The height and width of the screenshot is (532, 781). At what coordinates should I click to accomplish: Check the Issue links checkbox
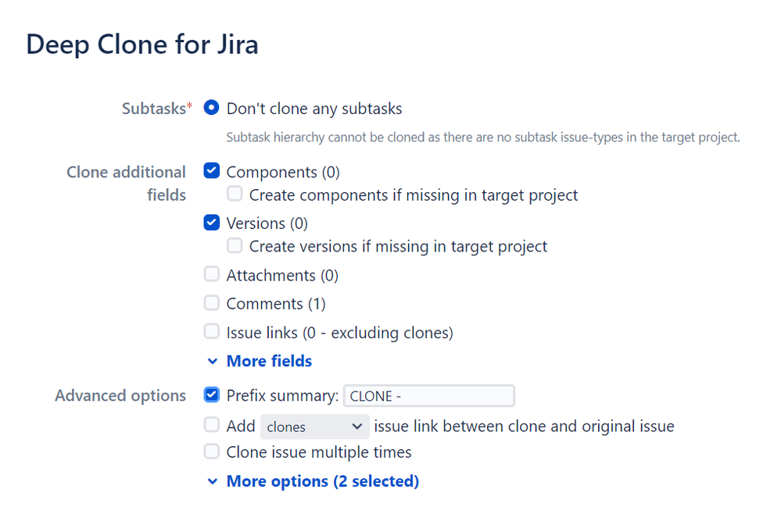pos(211,331)
